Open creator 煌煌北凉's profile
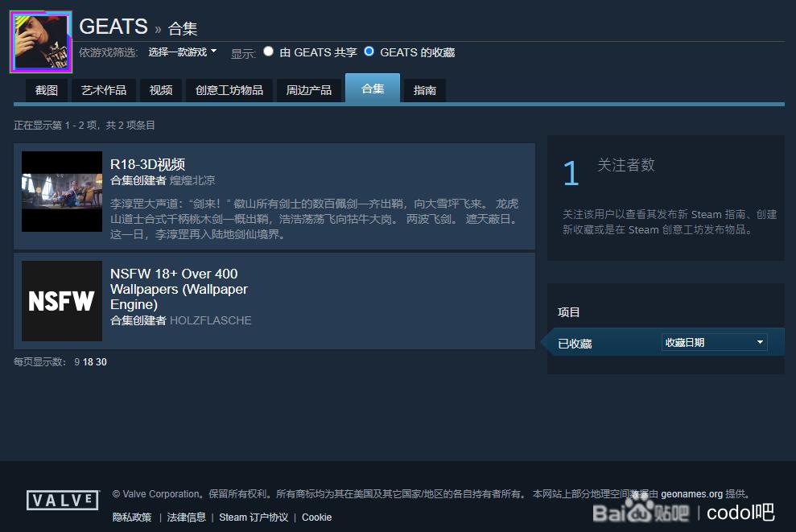 click(192, 180)
